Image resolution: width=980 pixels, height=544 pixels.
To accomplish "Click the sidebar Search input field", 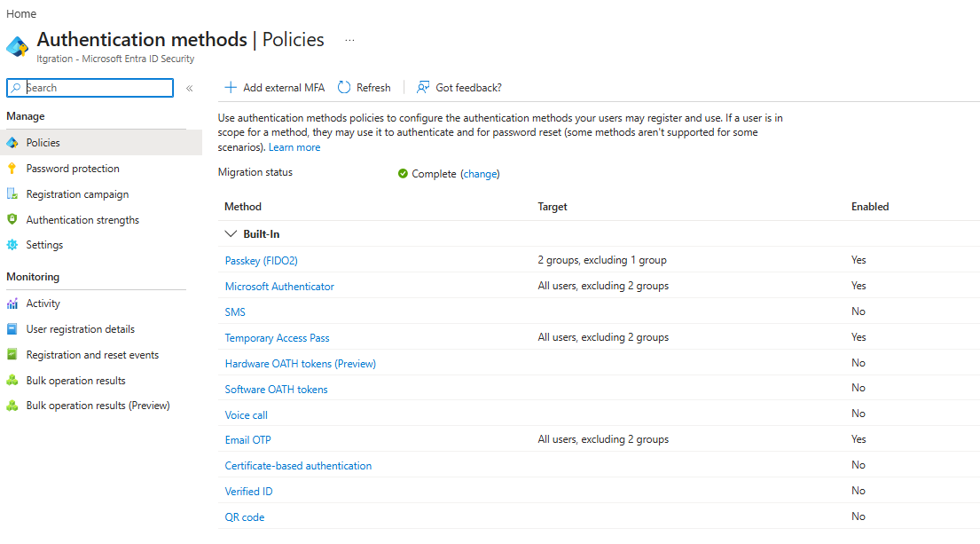I will (x=90, y=88).
